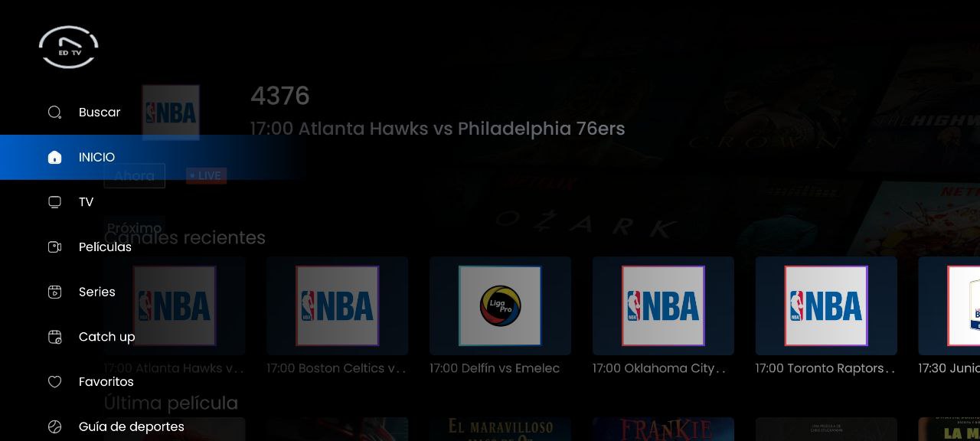Screen dimensions: 980x441
Task: Select the Oklahoma City NBA channel thumbnail
Action: 663,305
